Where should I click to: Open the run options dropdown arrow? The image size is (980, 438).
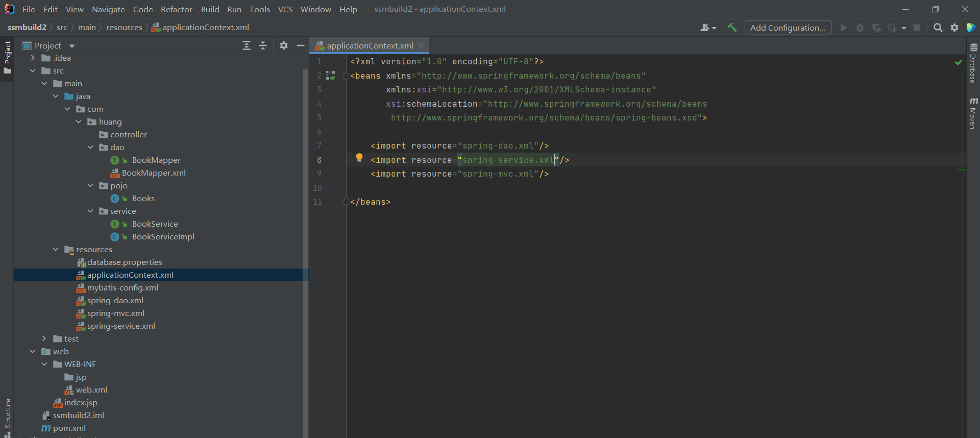coord(904,28)
